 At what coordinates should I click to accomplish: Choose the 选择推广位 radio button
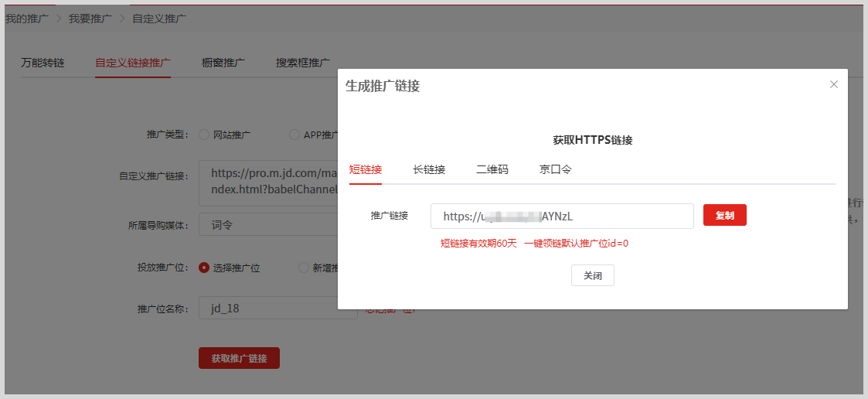click(x=205, y=268)
